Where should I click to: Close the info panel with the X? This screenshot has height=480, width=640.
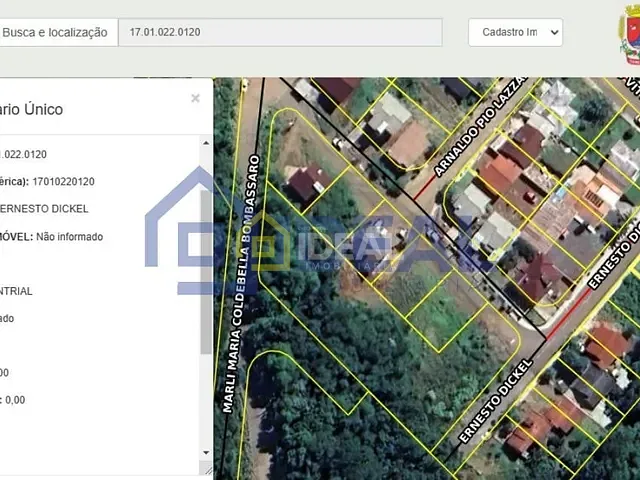[196, 98]
